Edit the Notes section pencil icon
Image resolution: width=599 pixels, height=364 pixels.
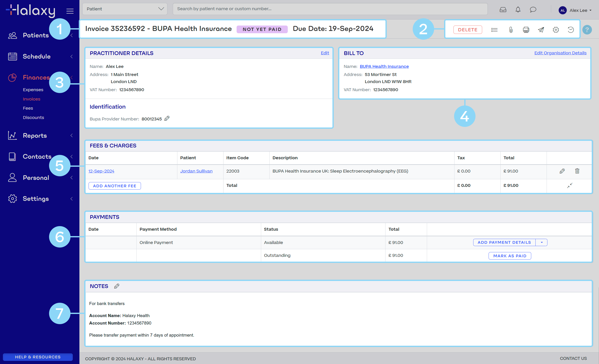[117, 286]
